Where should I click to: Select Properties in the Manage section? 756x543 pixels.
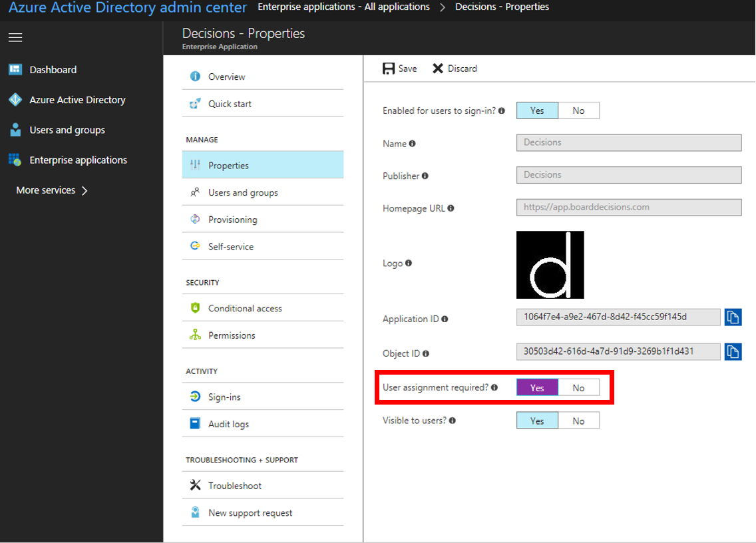[x=263, y=165]
